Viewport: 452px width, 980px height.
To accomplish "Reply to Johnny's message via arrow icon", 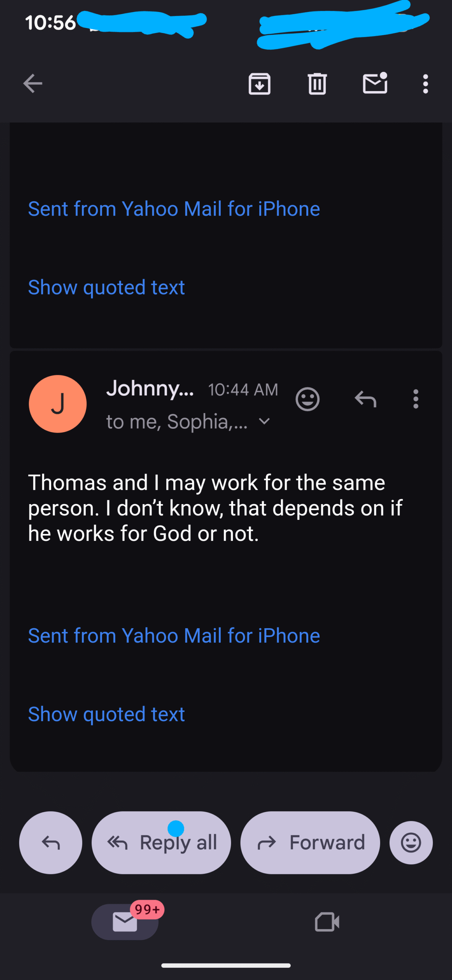I will [365, 399].
